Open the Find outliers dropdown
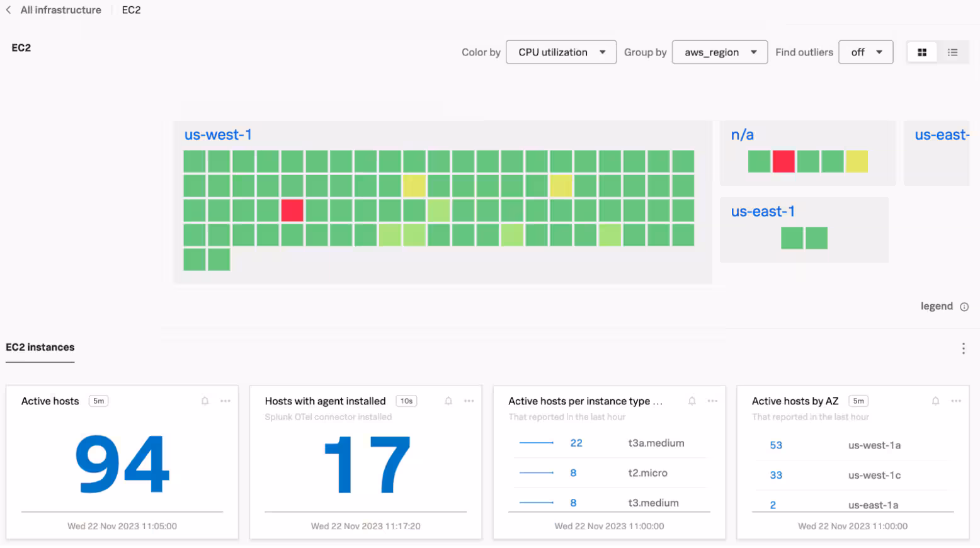 (x=865, y=52)
